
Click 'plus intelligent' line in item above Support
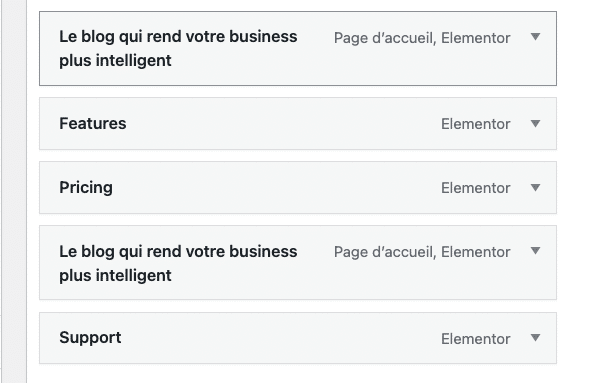(x=115, y=276)
